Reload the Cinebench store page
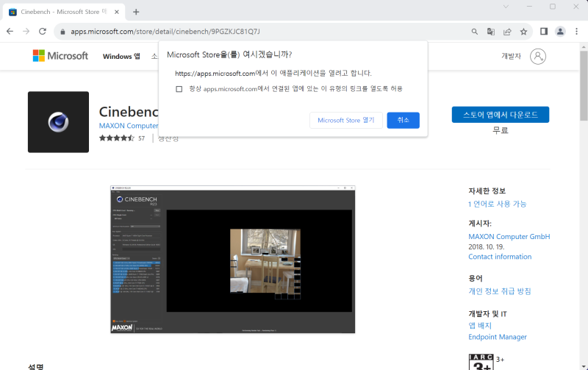588x370 pixels. 43,32
